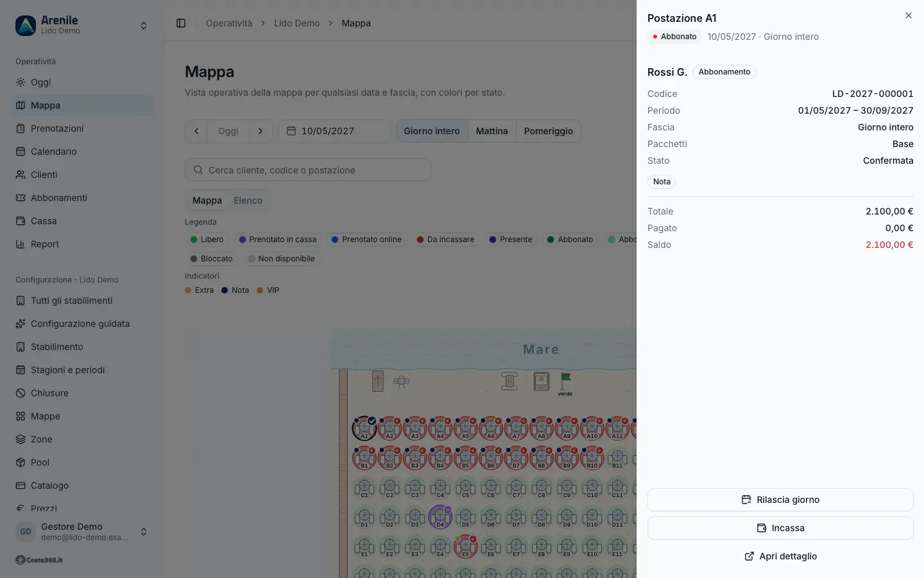924x578 pixels.
Task: Open Prenotazioni in the sidebar
Action: click(x=82, y=128)
